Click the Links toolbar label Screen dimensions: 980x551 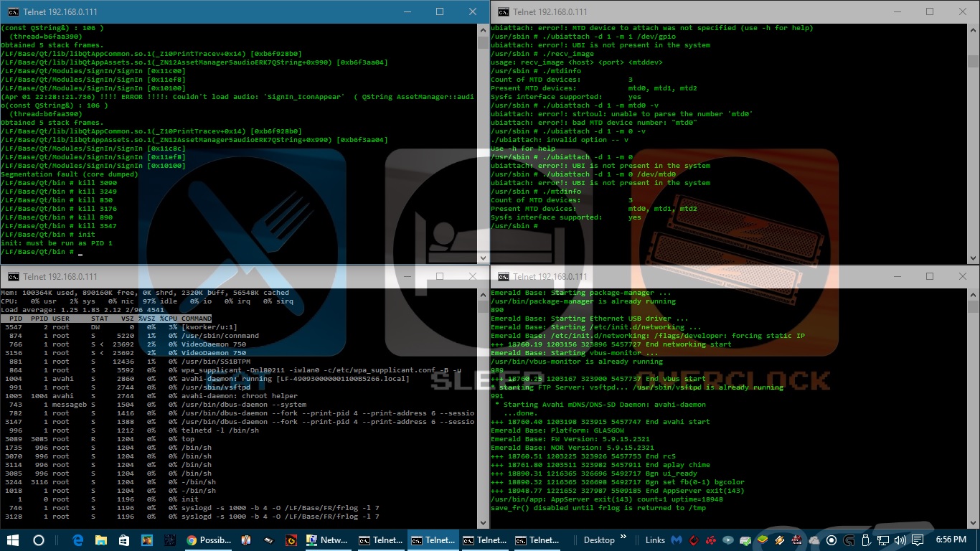[x=655, y=540]
